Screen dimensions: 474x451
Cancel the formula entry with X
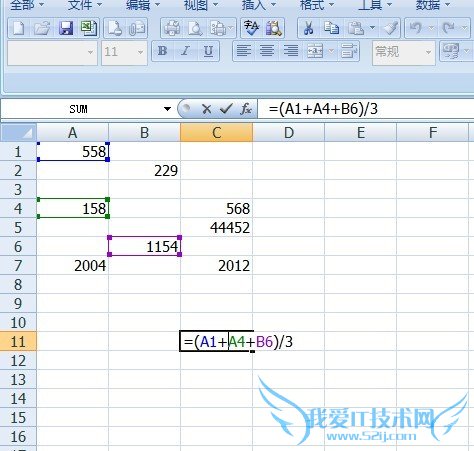(x=206, y=109)
